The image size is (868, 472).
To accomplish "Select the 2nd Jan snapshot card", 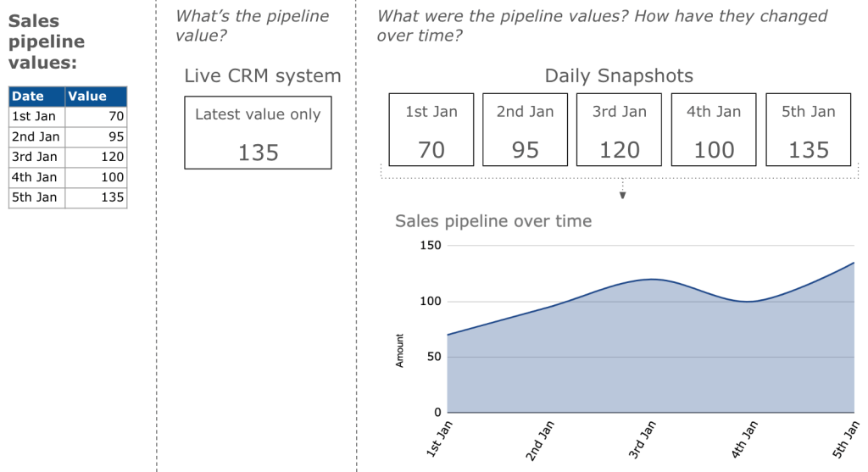I will 526,130.
